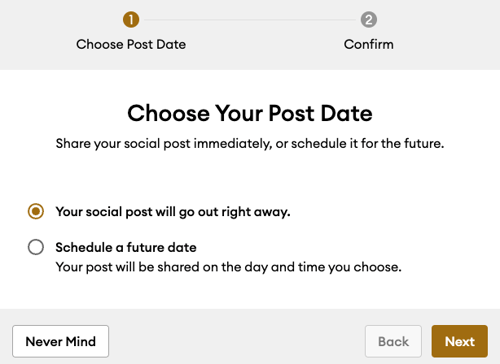Click the empty footer space between Never Mind and Back
The image size is (500, 364).
coord(237,341)
